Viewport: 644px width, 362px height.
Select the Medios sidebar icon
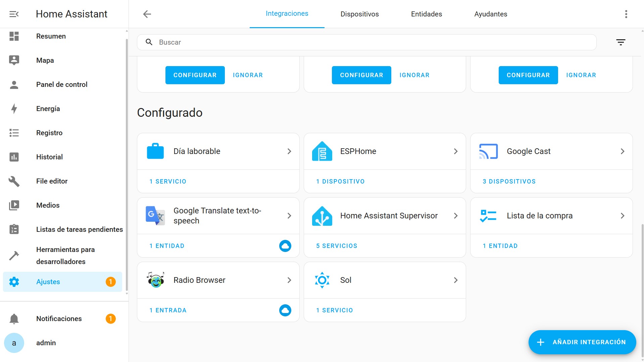coord(14,205)
